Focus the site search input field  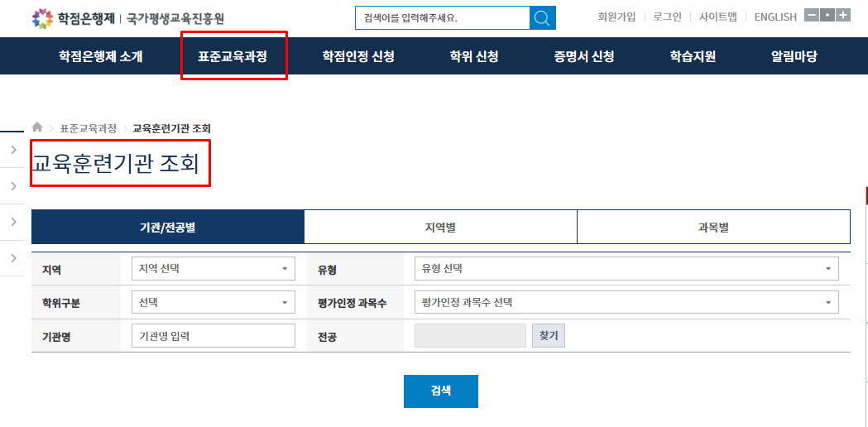point(443,18)
